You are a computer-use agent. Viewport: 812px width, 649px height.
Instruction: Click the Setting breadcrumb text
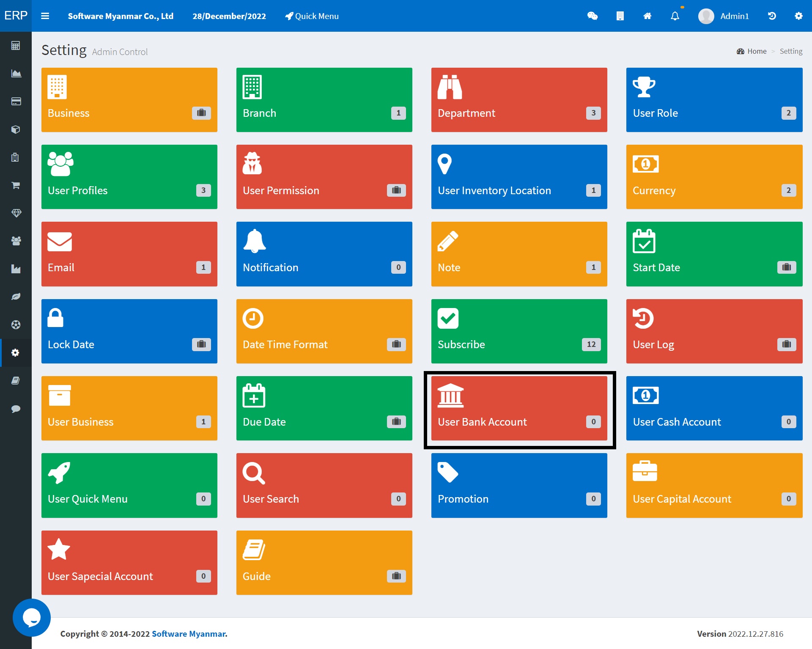pos(791,51)
